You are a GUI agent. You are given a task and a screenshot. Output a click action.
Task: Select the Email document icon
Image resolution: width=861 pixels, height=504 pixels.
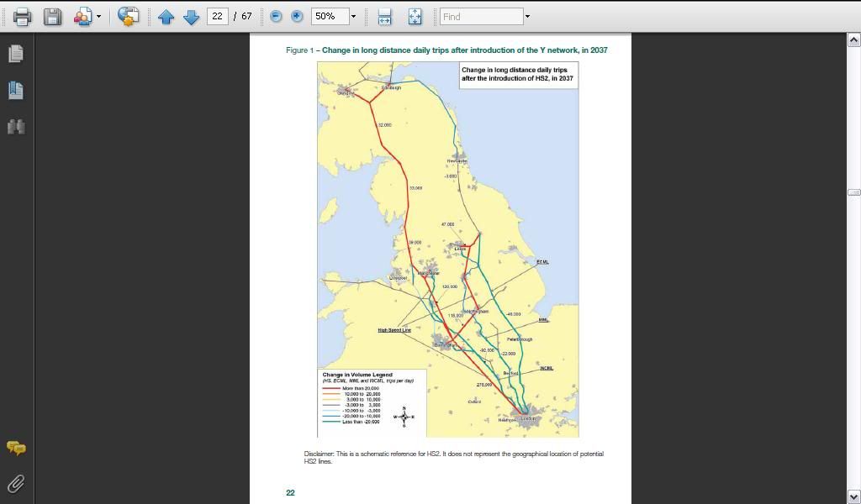pos(83,16)
